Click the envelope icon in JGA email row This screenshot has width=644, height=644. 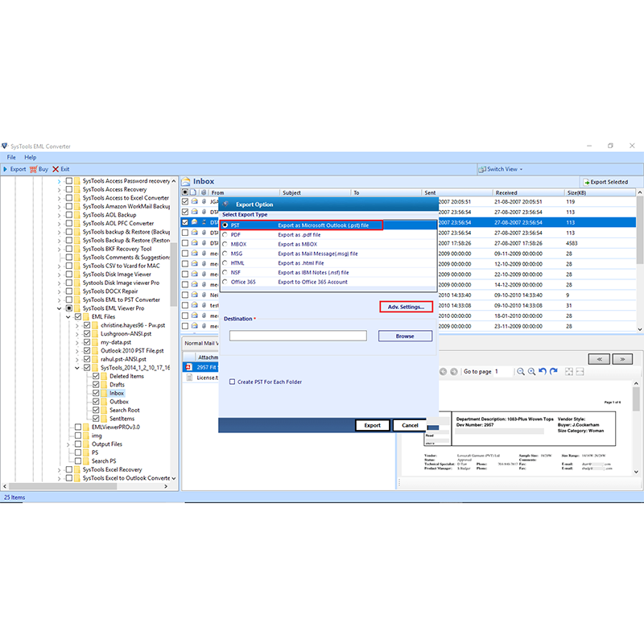[x=195, y=202]
